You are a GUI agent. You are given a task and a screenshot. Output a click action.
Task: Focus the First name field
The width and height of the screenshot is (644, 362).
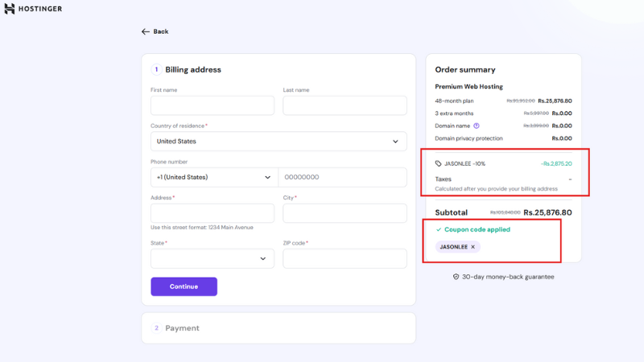pyautogui.click(x=213, y=105)
